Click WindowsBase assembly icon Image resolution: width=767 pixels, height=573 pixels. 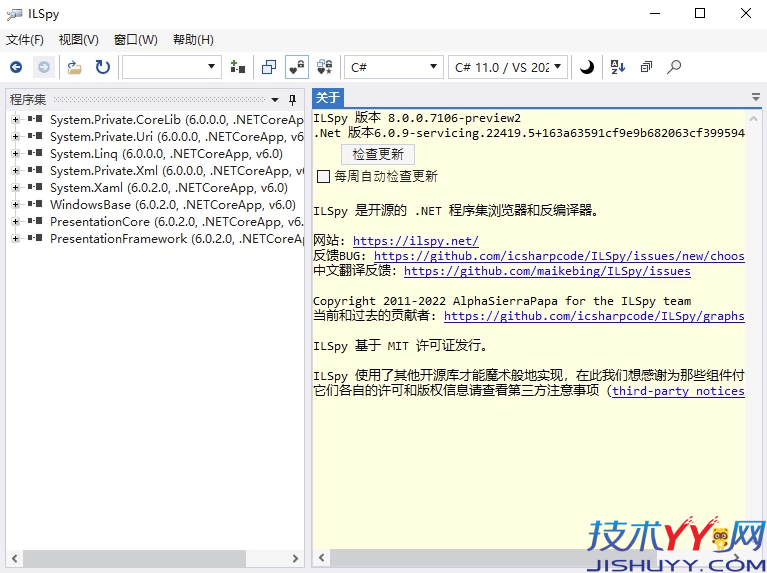(35, 204)
